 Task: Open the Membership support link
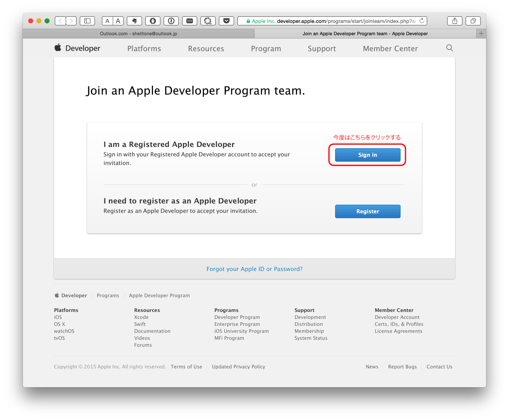coord(309,331)
